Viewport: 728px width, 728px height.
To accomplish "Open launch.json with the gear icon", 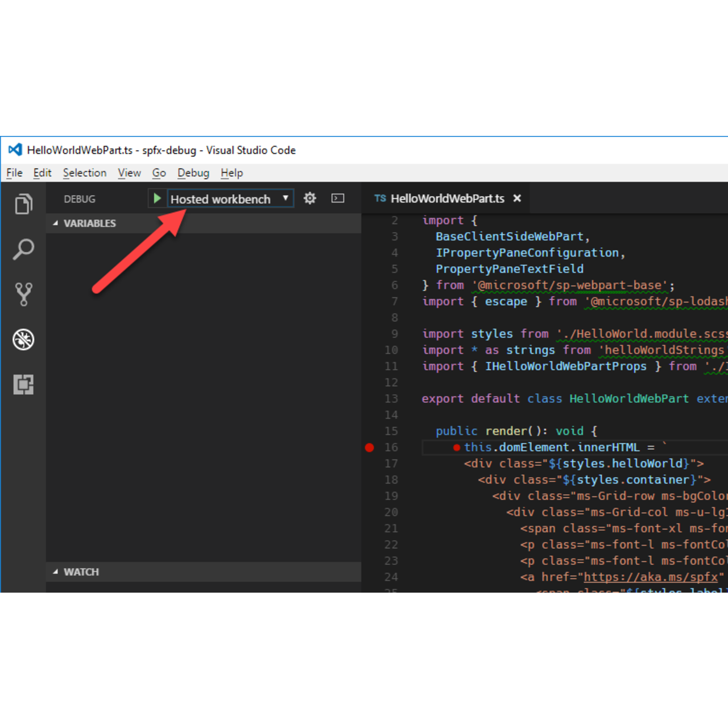I will (309, 198).
